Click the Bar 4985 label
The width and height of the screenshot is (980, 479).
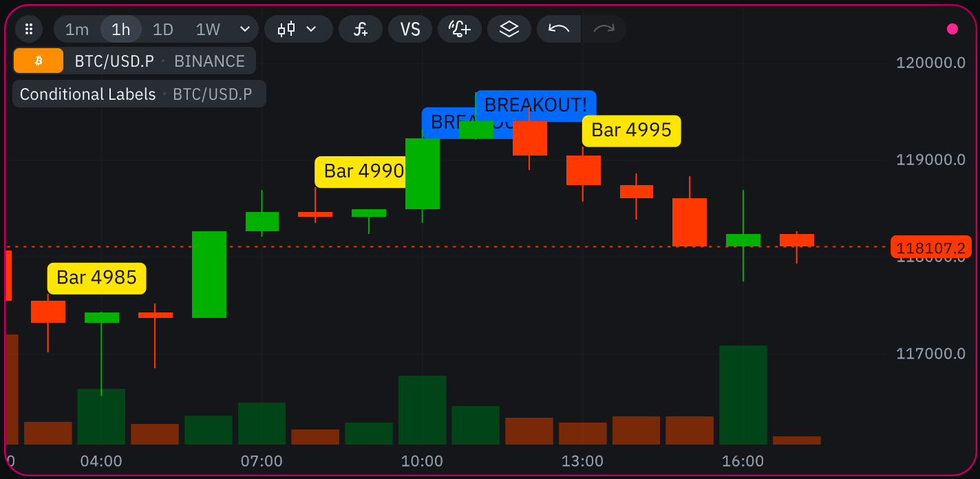(97, 278)
